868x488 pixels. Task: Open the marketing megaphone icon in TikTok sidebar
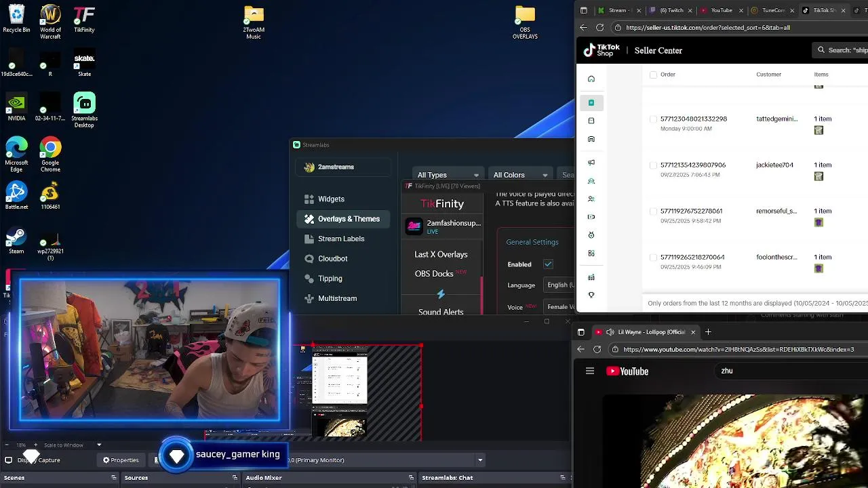pyautogui.click(x=591, y=163)
